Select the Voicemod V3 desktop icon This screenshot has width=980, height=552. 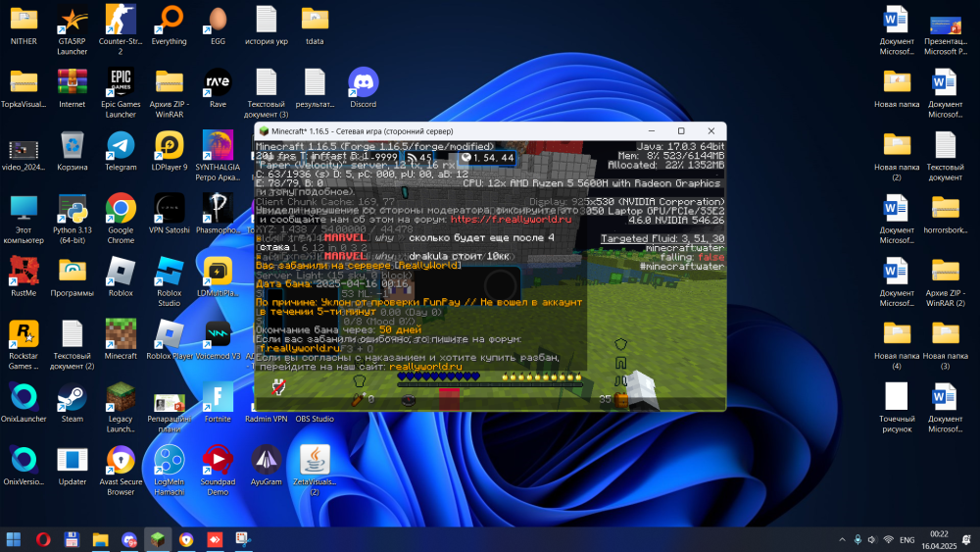tap(218, 339)
